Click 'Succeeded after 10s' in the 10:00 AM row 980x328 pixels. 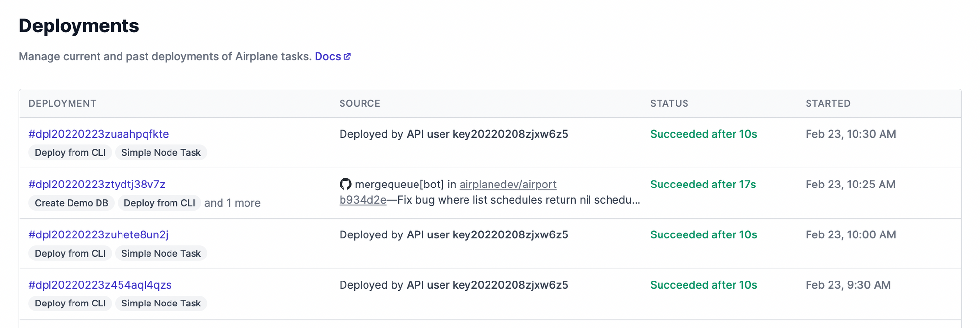[703, 234]
